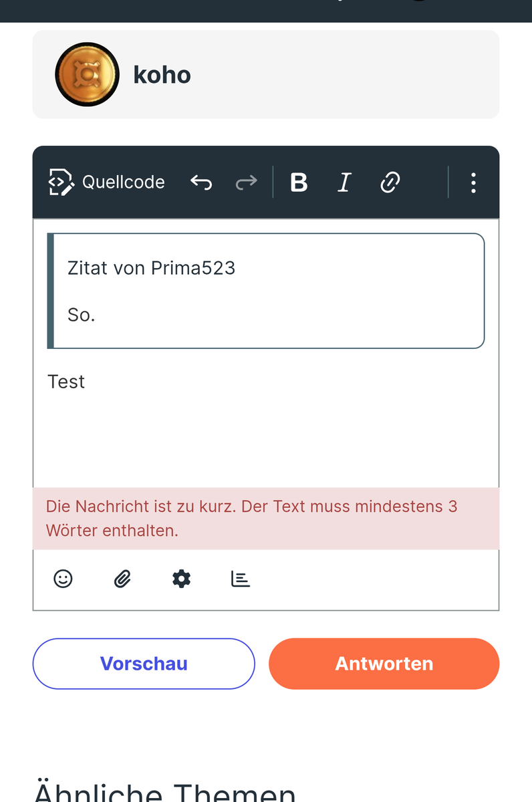
Task: Insert a link with the chain icon
Action: click(x=390, y=182)
